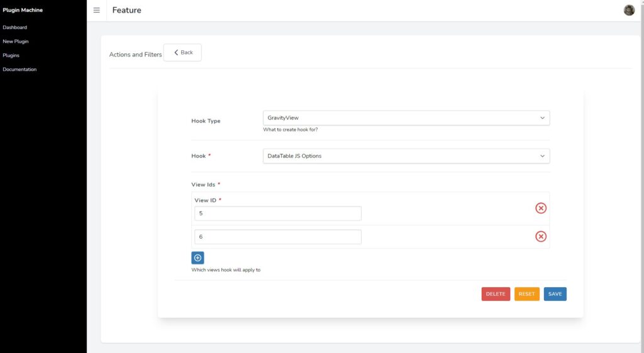This screenshot has height=353, width=644.
Task: Click the red DELETE button
Action: 496,294
